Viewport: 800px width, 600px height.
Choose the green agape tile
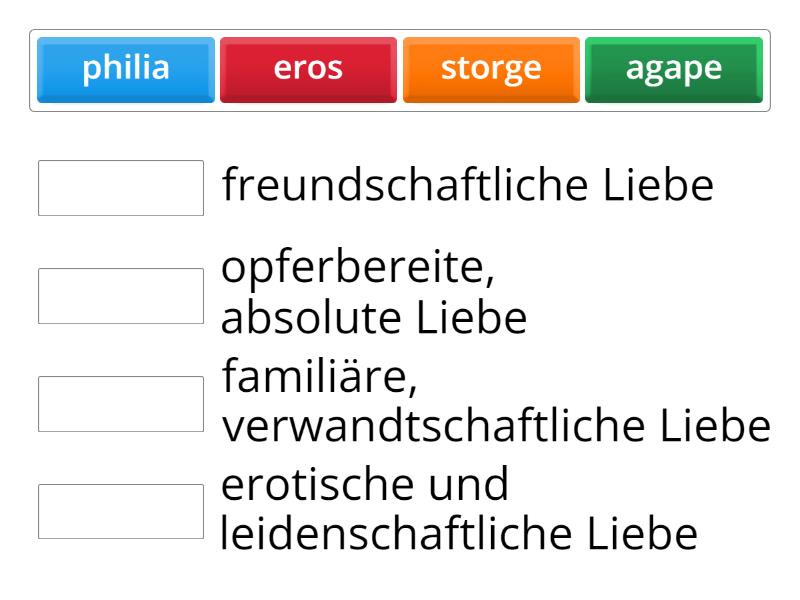674,70
